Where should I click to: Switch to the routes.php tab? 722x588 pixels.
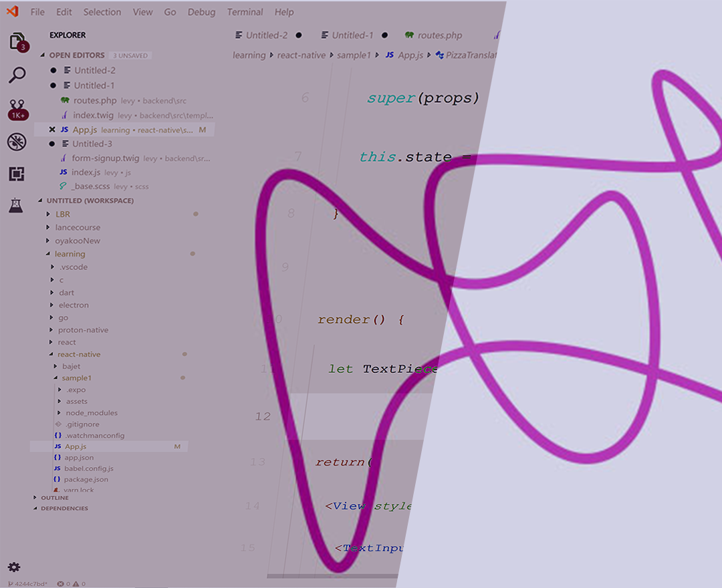[x=433, y=35]
